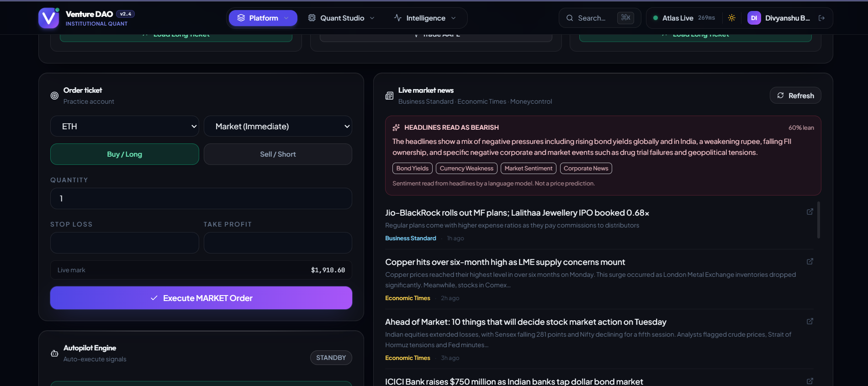Click the Quantity input field

click(201, 199)
